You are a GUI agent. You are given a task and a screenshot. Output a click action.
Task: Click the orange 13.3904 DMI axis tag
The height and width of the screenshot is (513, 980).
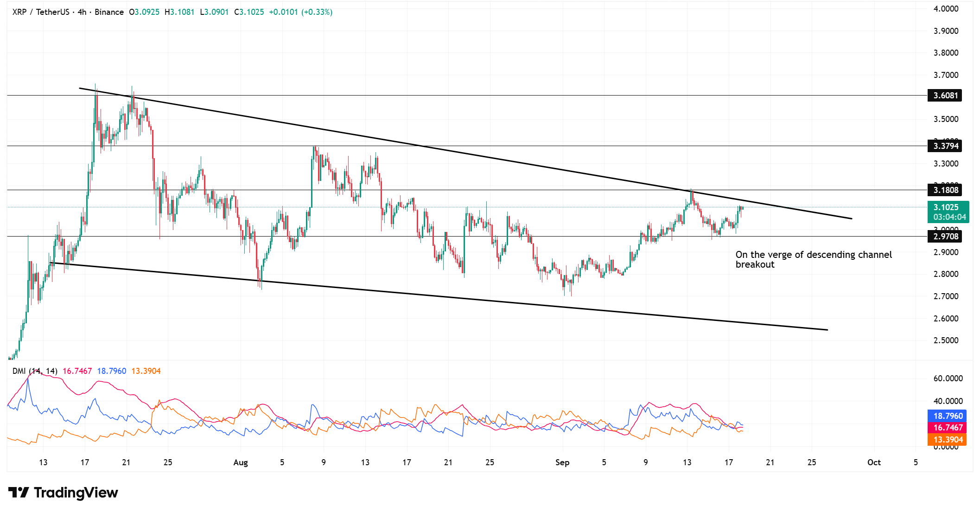pos(948,440)
